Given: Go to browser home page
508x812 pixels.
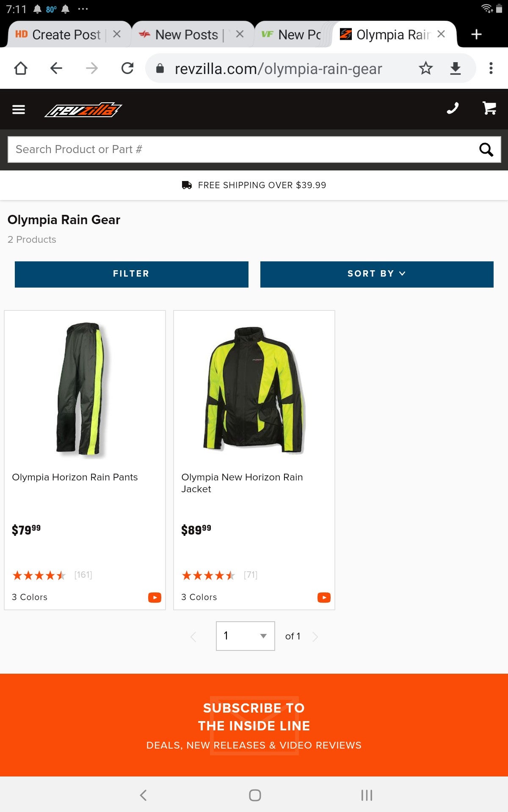Looking at the screenshot, I should click(21, 68).
